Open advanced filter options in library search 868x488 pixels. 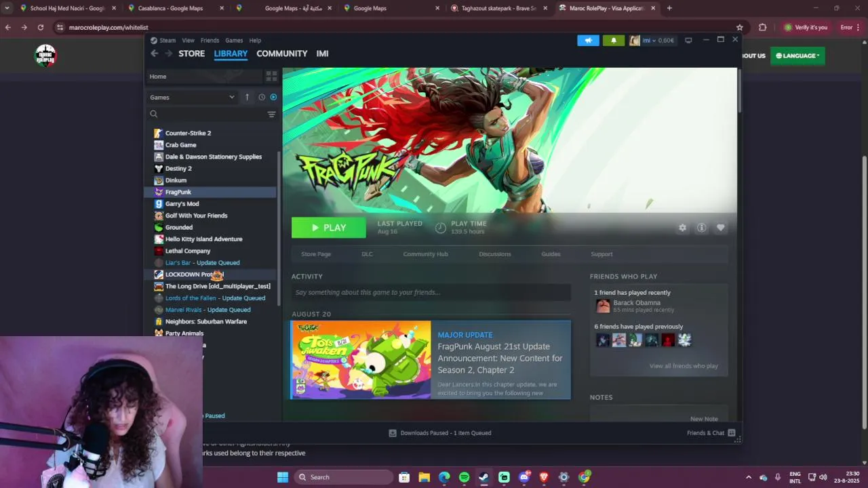coord(271,115)
